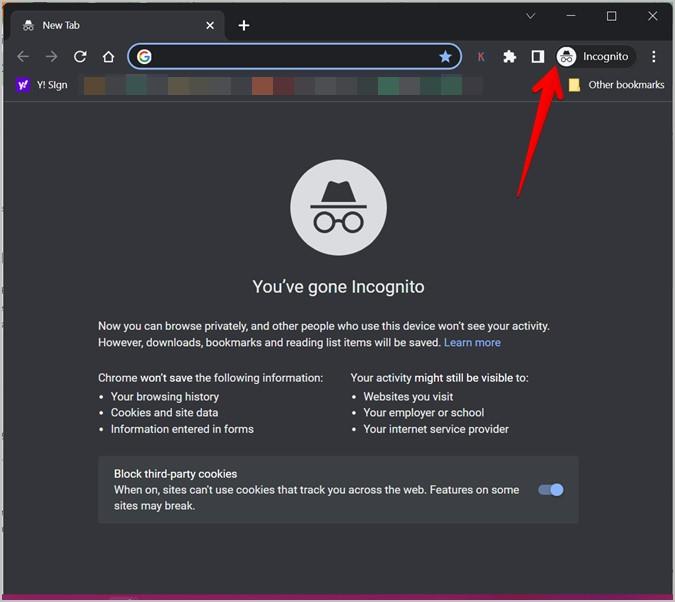The height and width of the screenshot is (602, 675).
Task: Toggle the side panel icon
Action: click(x=538, y=56)
